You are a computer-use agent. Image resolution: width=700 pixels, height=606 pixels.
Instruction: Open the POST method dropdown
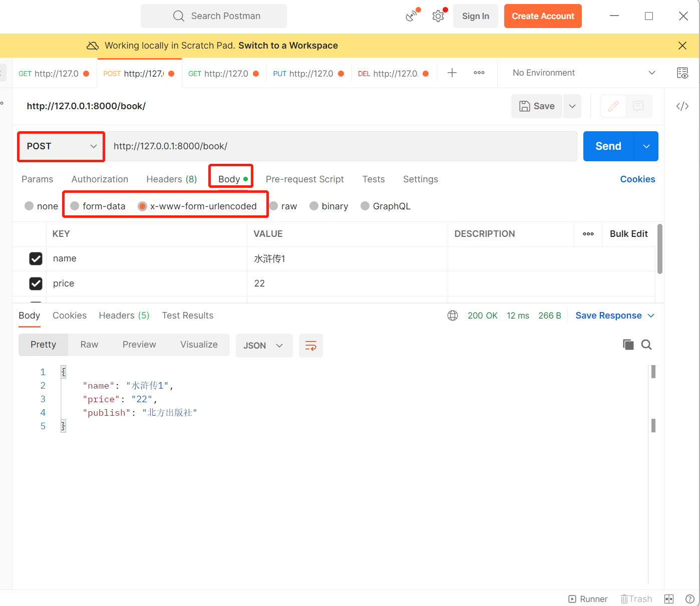tap(61, 146)
